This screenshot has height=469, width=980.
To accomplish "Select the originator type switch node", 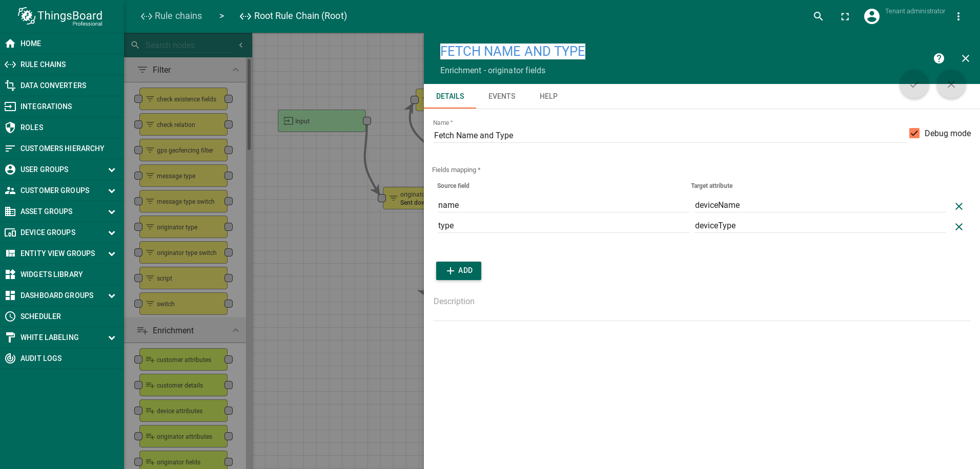I will pyautogui.click(x=183, y=252).
